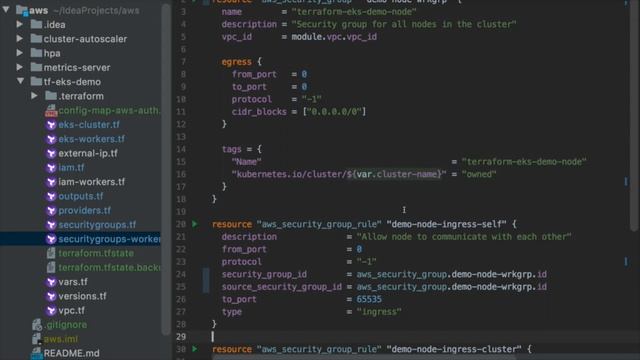
Task: Click the terraform.tfstate file icon
Action: [x=51, y=253]
